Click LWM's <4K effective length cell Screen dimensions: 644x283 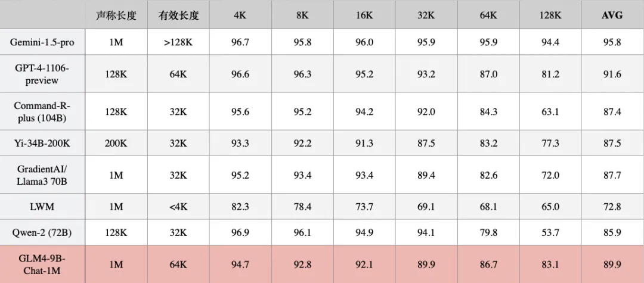178,207
